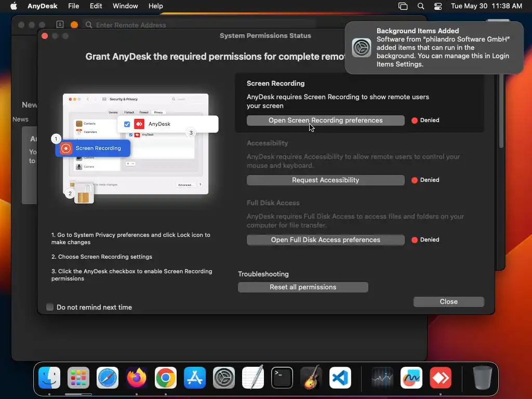
Task: Open the Window menu
Action: [125, 6]
